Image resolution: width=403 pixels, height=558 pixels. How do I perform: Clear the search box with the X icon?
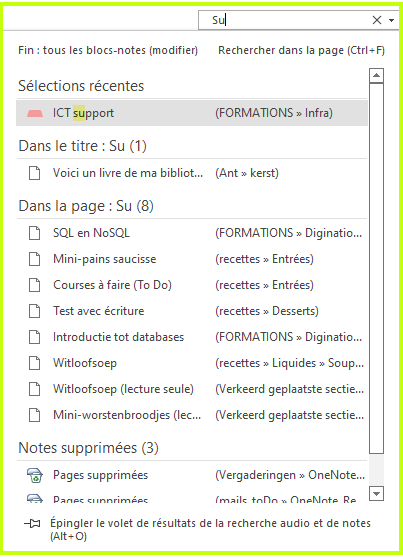[x=377, y=20]
